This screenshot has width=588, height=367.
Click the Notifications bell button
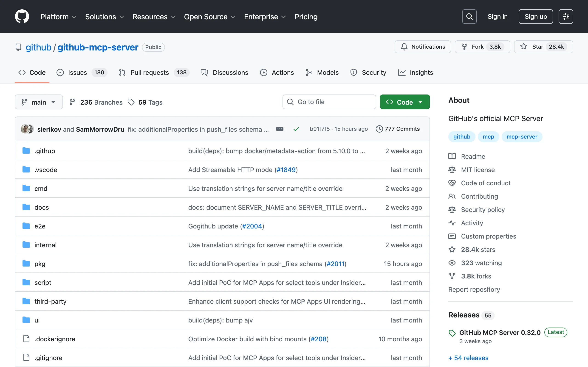(423, 47)
